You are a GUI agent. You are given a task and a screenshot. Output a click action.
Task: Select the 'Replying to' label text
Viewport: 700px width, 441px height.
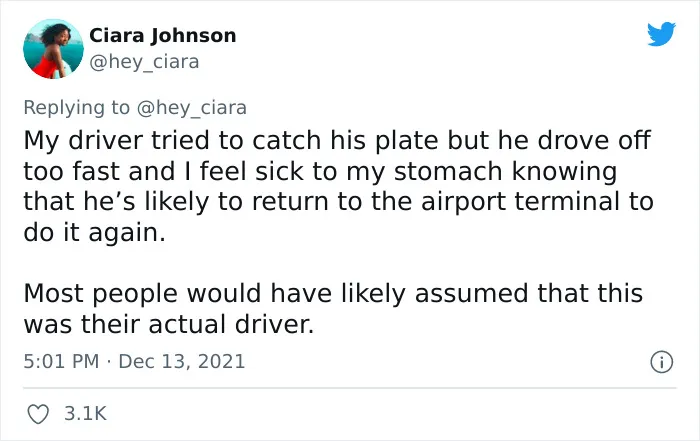[76, 108]
